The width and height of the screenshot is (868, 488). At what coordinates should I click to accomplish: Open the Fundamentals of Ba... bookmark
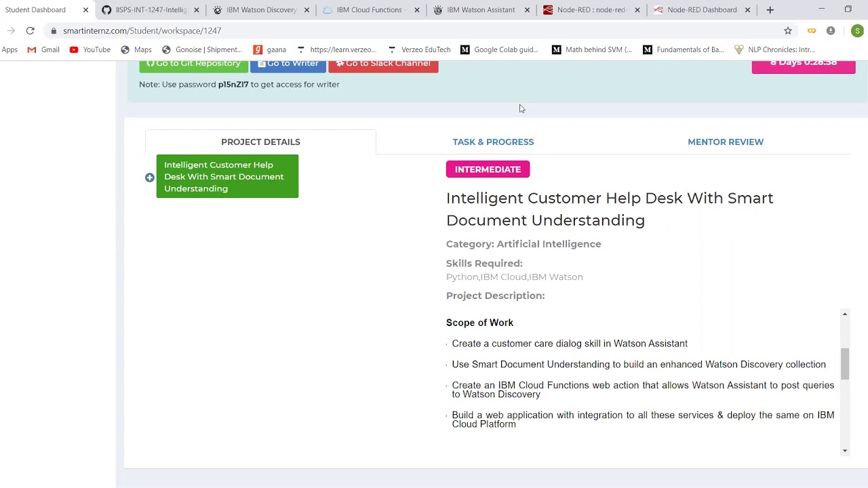[684, 49]
